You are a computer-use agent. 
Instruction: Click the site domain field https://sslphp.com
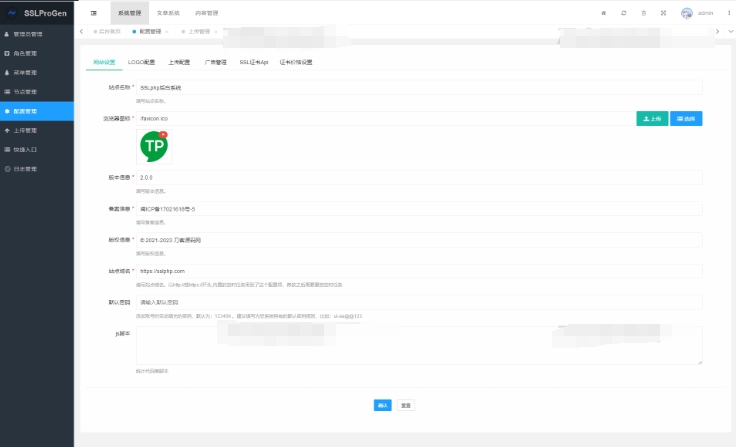(419, 271)
